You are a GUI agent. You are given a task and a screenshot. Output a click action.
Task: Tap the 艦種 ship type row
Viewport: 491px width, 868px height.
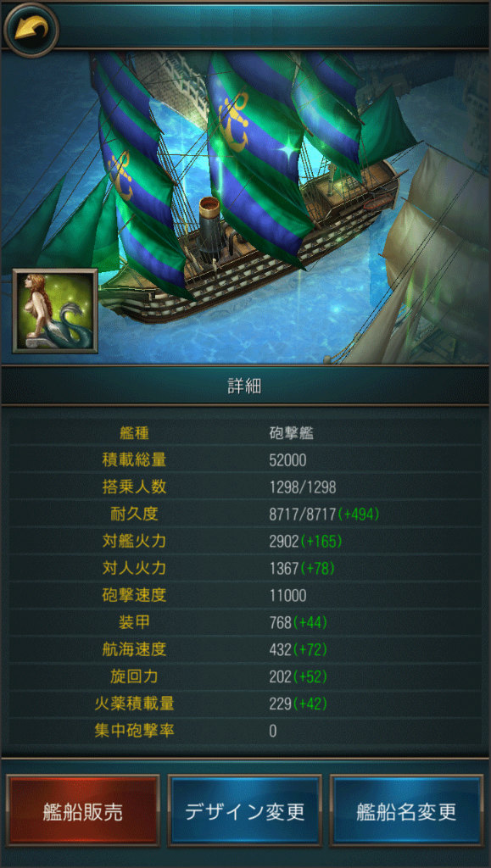(245, 433)
